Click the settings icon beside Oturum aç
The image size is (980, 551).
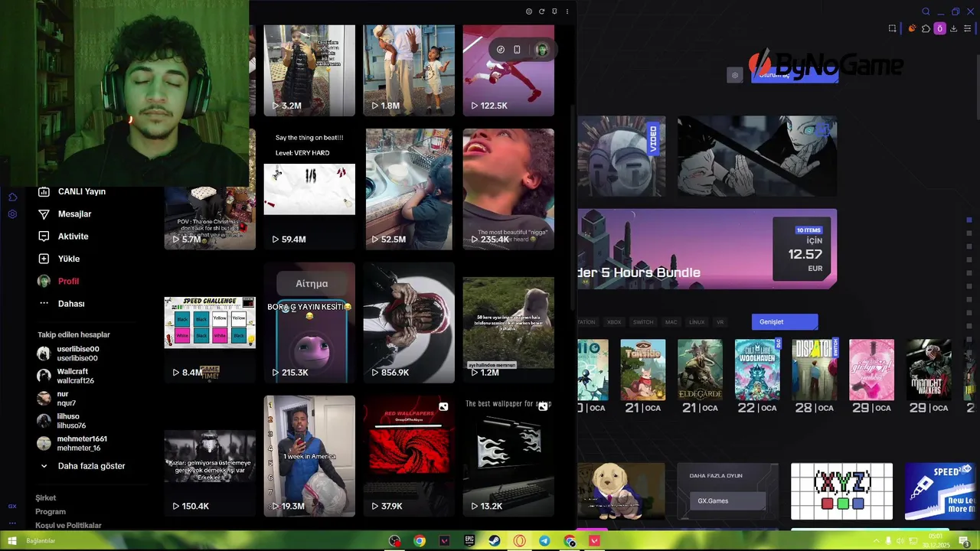tap(735, 75)
